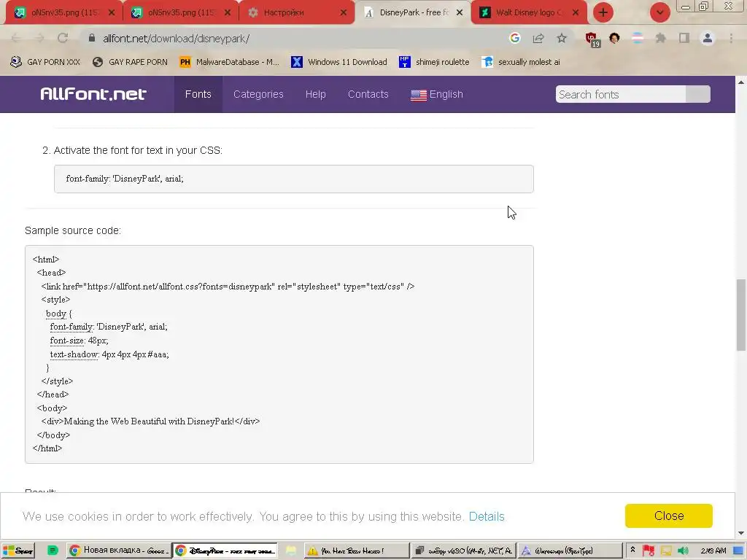This screenshot has width=747, height=560.
Task: Click the Search fonts input field
Action: tap(621, 94)
